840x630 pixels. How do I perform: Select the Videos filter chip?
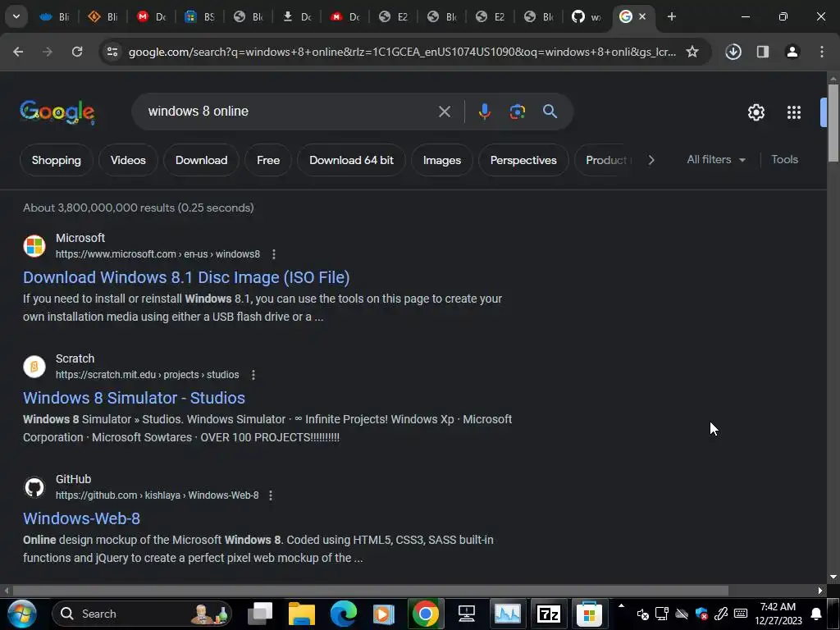[128, 160]
